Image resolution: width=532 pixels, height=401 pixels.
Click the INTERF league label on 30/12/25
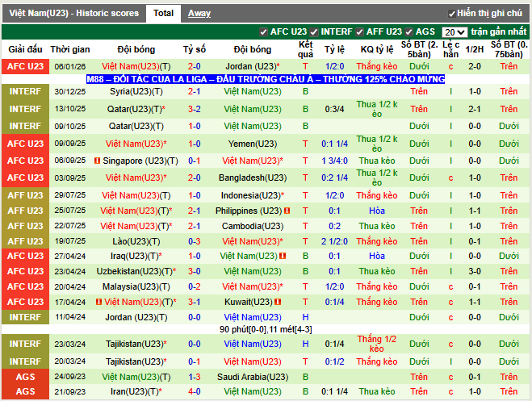pyautogui.click(x=26, y=91)
